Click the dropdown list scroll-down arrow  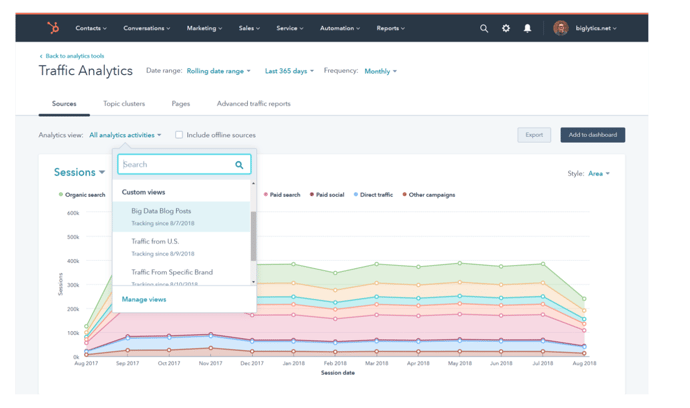click(x=253, y=282)
